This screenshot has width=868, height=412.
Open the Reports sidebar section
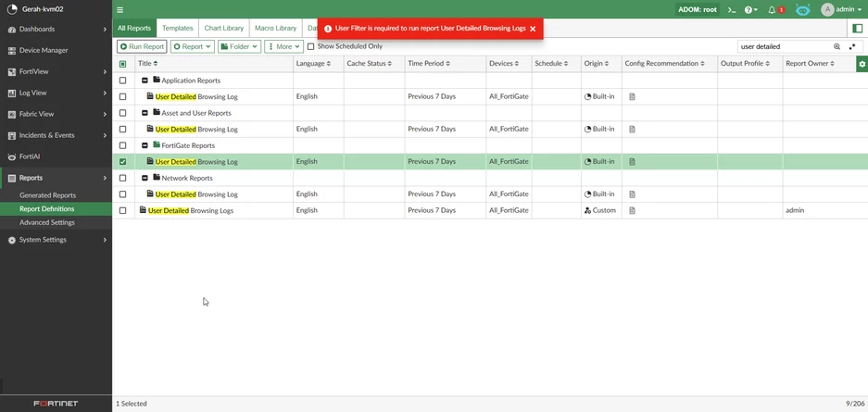click(56, 178)
